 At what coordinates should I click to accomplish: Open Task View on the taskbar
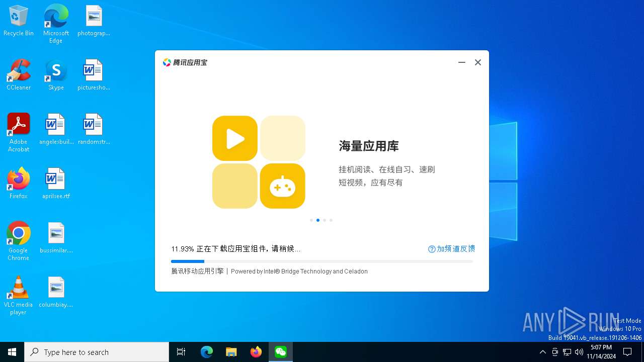pyautogui.click(x=181, y=352)
